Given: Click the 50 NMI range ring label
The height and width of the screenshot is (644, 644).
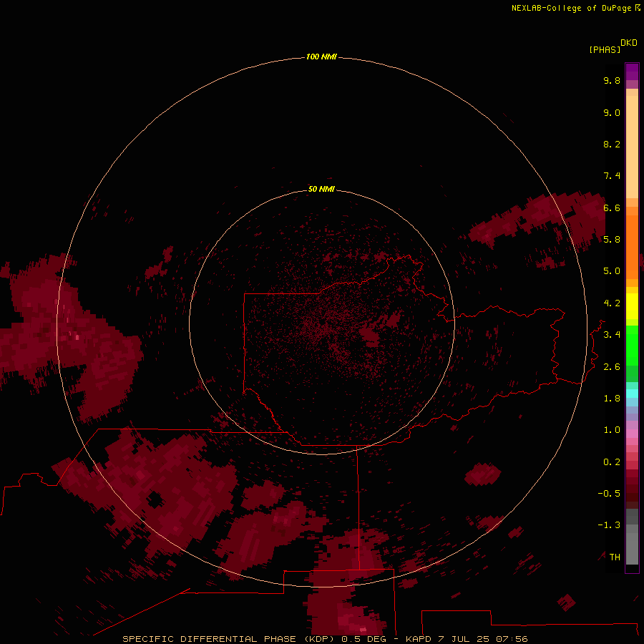Looking at the screenshot, I should [321, 189].
